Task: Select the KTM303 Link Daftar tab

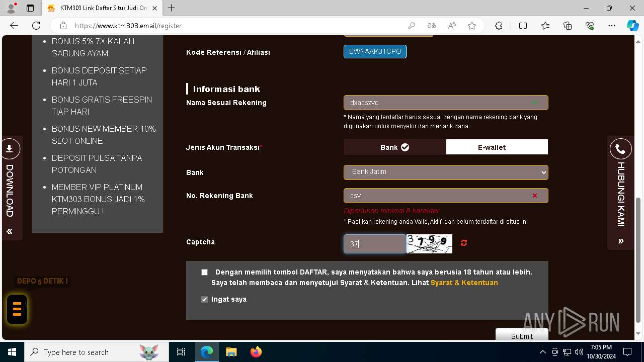Action: tap(102, 8)
